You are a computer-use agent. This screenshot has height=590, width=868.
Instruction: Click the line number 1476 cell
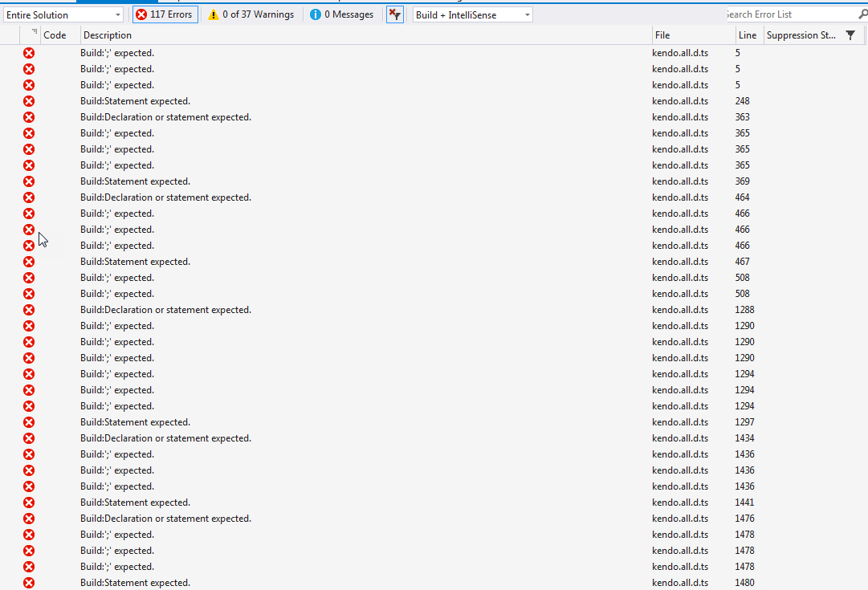tap(744, 519)
